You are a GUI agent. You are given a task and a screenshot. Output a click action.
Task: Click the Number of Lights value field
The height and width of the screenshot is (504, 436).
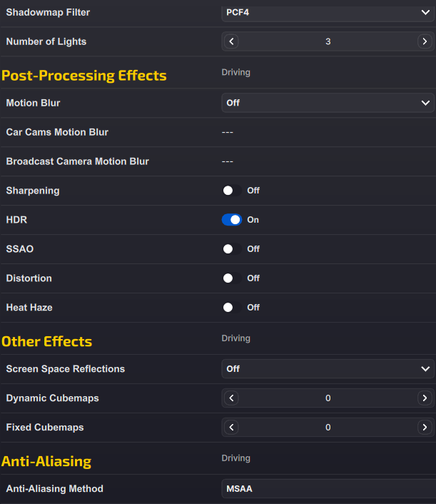[328, 41]
